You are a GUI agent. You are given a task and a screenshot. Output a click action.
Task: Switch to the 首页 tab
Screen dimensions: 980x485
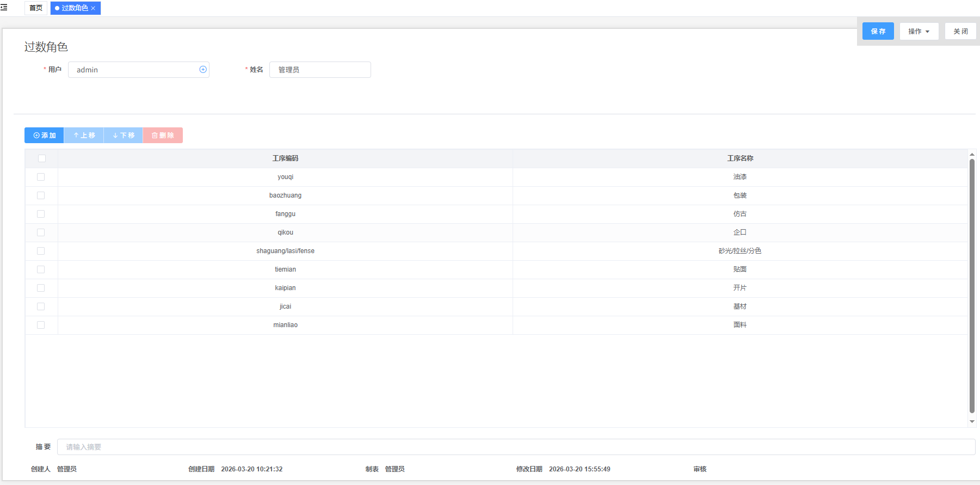[x=36, y=8]
